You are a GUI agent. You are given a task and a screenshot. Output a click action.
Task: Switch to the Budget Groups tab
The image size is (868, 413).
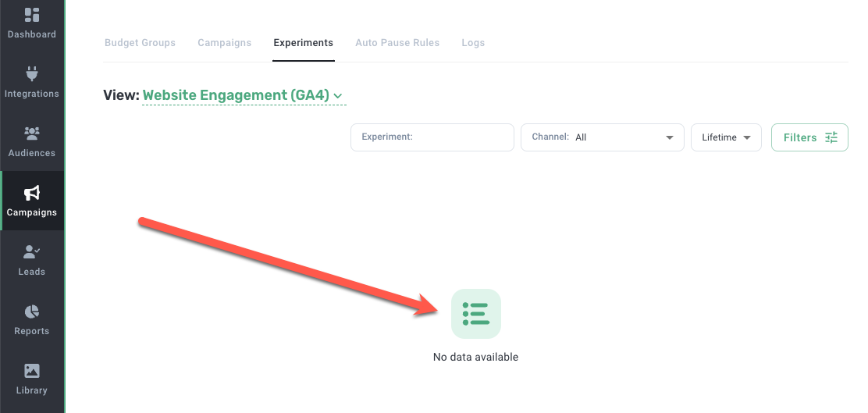pos(140,43)
